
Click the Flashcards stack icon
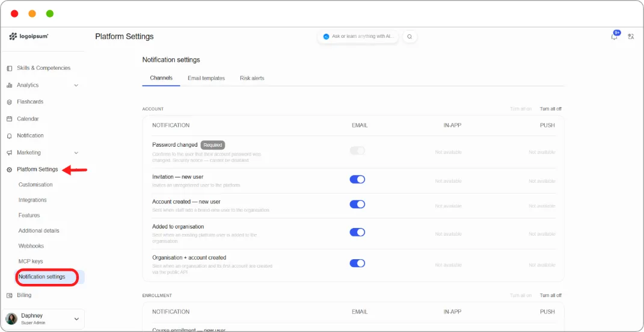10,102
